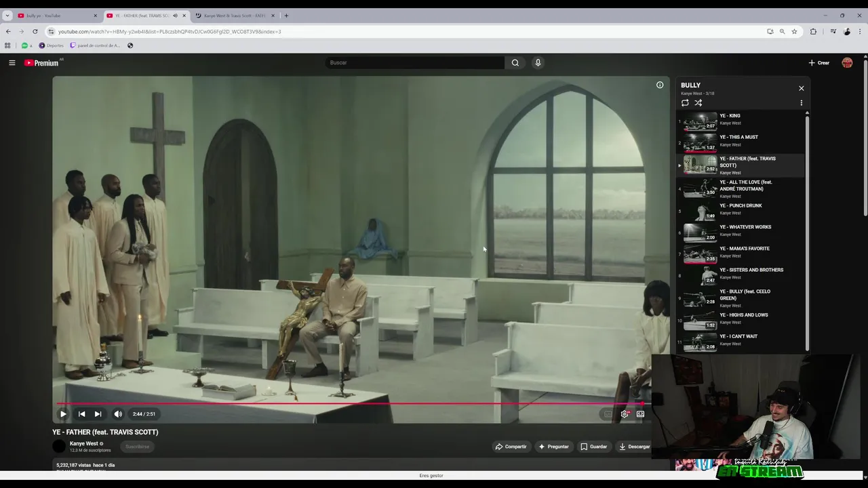Reload the current page
Viewport: 868px width, 488px height.
point(35,32)
